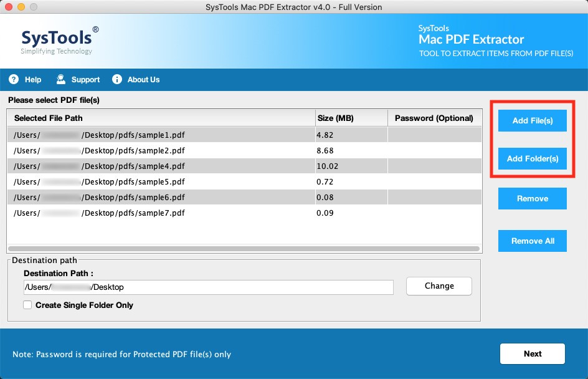Click the password cell for sample4.pdf
This screenshot has width=588, height=379.
point(435,166)
